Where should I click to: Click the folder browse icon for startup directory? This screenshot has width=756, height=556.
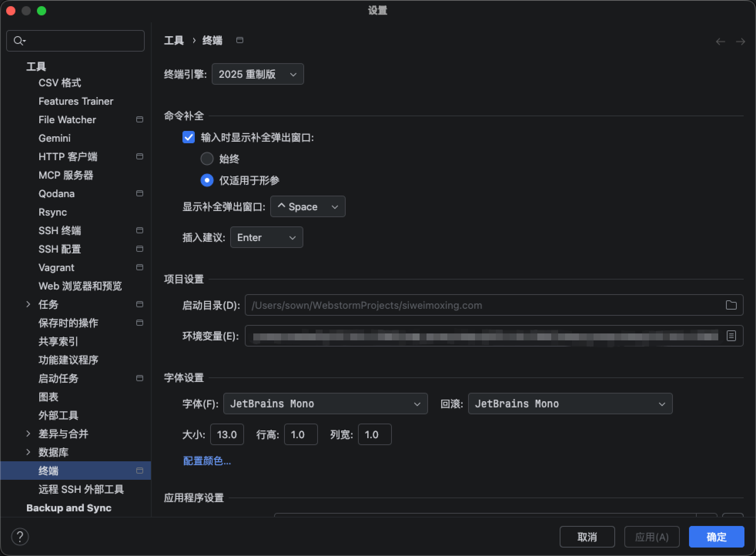(x=731, y=305)
